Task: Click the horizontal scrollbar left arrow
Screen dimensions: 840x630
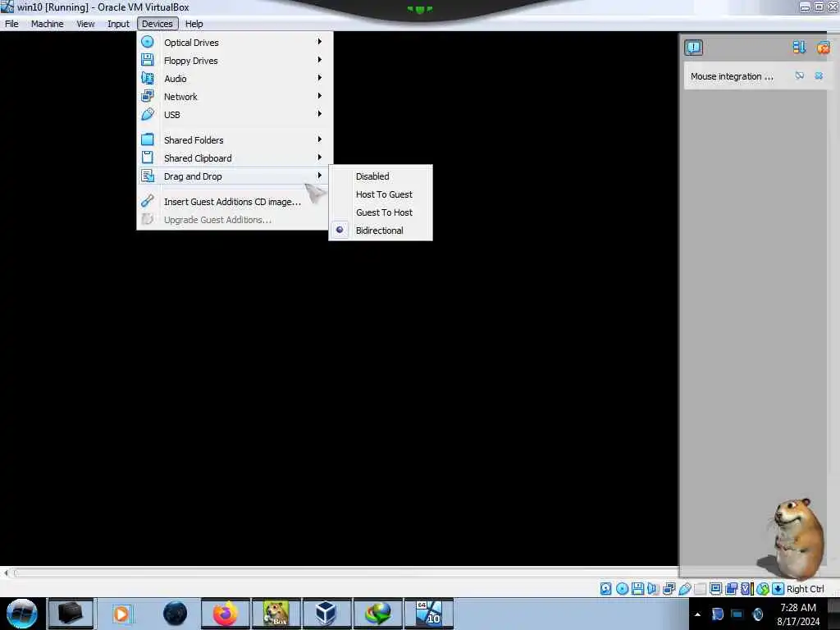Action: (x=6, y=573)
